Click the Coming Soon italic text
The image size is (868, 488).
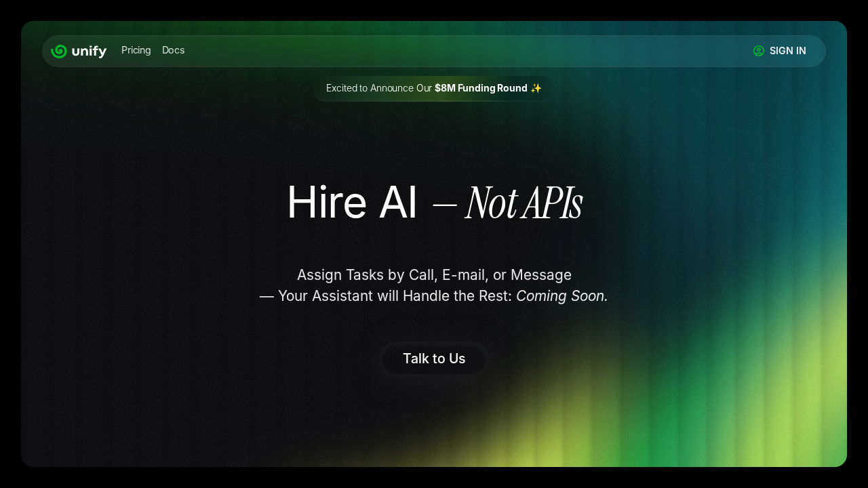(560, 296)
